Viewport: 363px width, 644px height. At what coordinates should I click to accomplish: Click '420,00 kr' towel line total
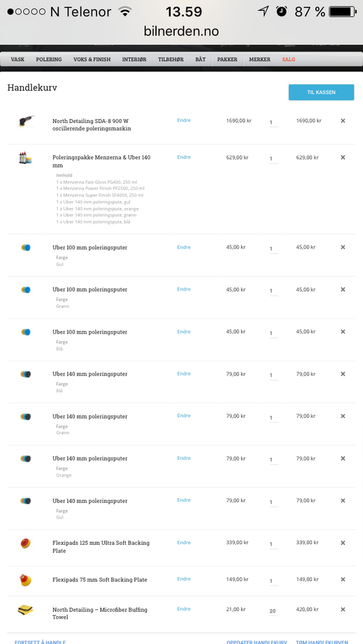tap(309, 609)
